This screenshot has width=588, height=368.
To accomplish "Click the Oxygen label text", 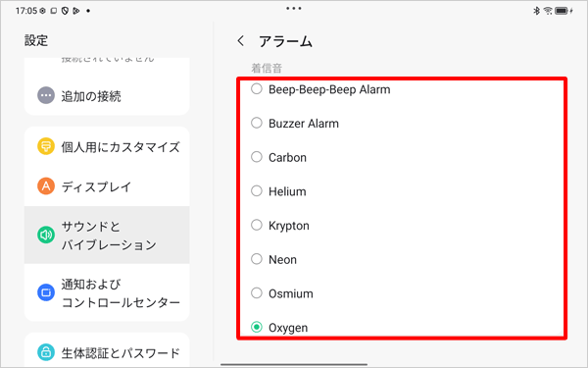I will pyautogui.click(x=288, y=328).
